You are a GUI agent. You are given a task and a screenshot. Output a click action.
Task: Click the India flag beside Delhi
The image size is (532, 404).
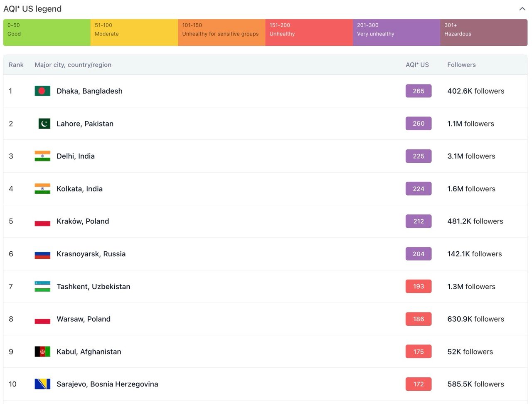click(x=42, y=156)
